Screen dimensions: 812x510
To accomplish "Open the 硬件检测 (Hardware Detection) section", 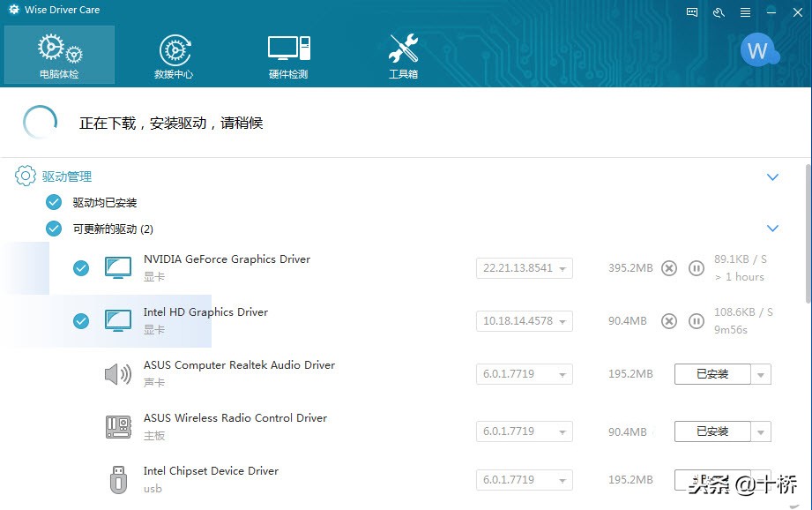I will [x=288, y=54].
